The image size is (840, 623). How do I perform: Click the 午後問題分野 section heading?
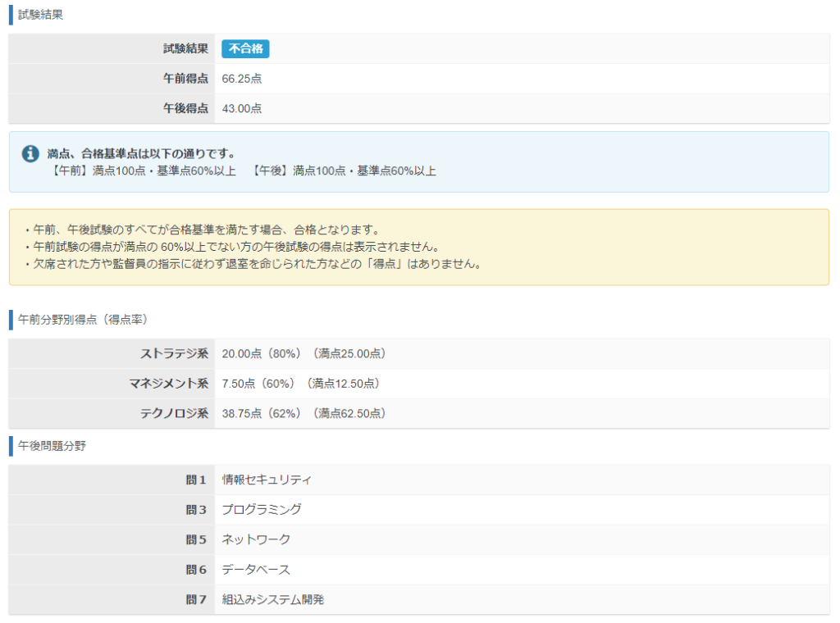[52, 446]
